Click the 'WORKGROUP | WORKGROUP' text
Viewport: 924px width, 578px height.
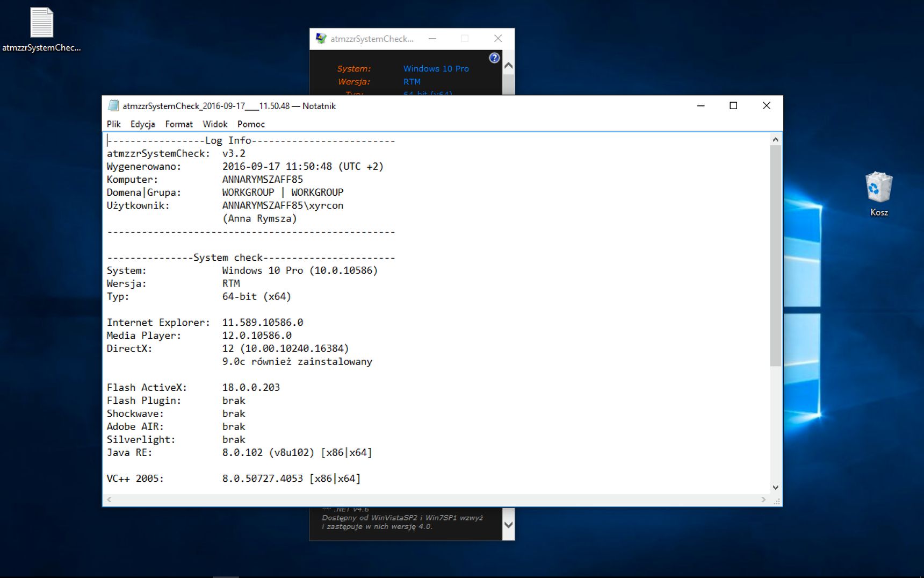(x=283, y=192)
